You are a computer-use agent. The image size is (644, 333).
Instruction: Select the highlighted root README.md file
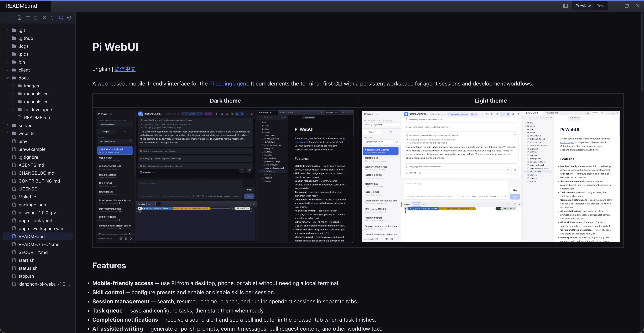[38, 236]
